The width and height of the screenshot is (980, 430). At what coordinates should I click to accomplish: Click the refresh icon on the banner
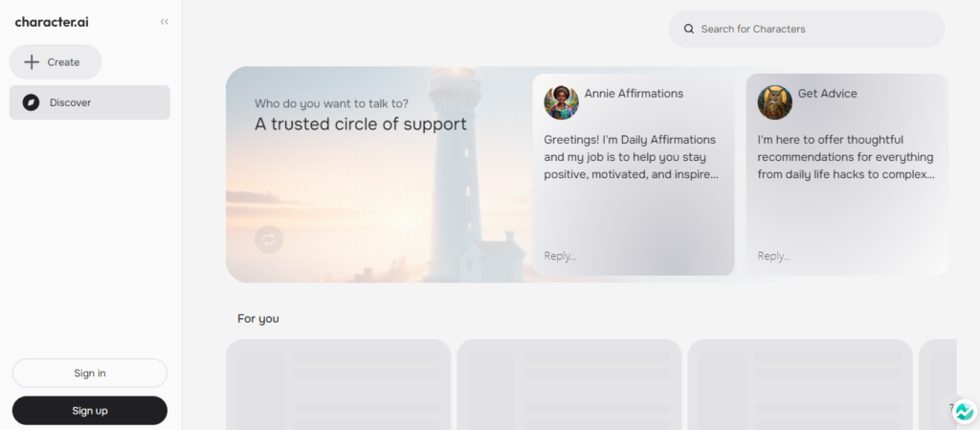coord(269,239)
